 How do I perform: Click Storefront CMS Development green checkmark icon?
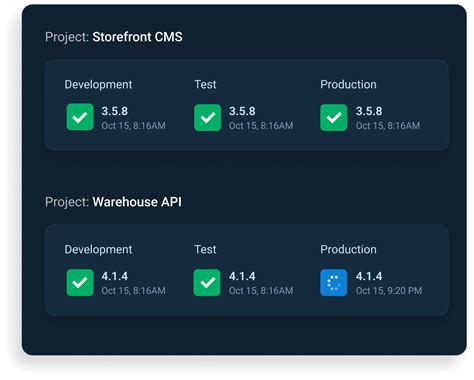click(x=80, y=117)
